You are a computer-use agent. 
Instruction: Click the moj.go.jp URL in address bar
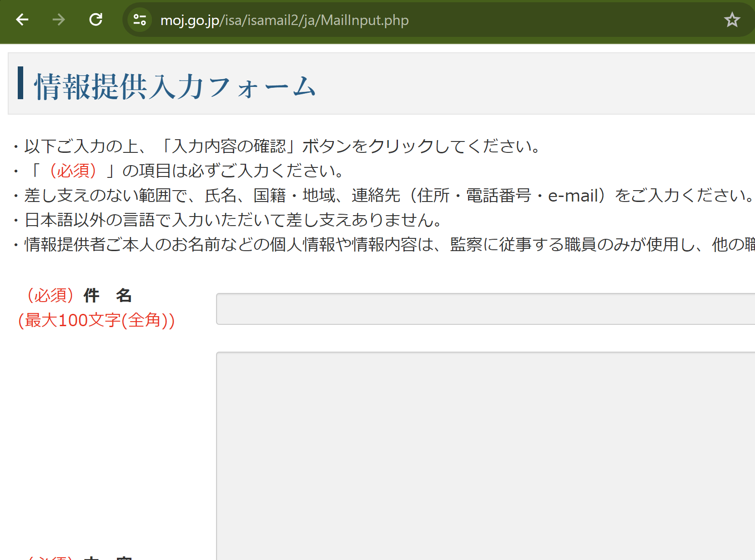(284, 20)
